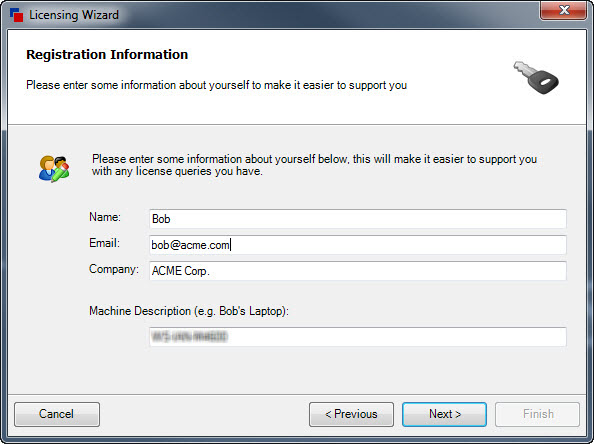Click the Licensing Wizard app icon in title bar
The height and width of the screenshot is (444, 594).
pyautogui.click(x=17, y=15)
